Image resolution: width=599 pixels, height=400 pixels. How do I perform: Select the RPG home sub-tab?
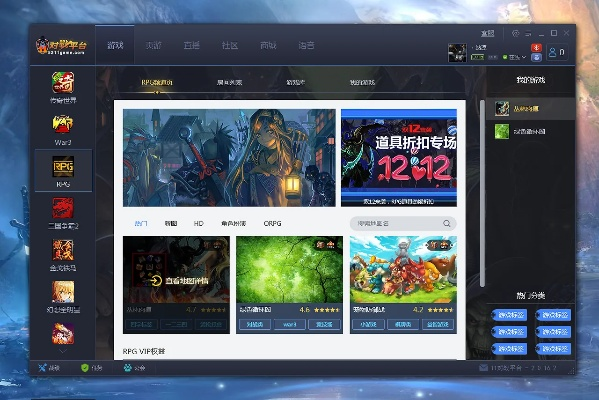[157, 83]
